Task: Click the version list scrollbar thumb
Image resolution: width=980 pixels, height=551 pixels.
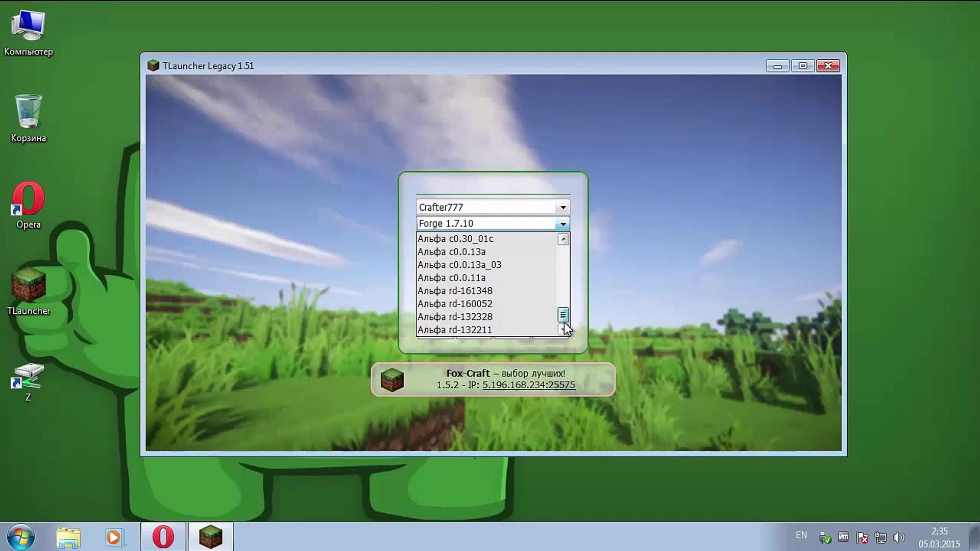Action: coord(563,315)
